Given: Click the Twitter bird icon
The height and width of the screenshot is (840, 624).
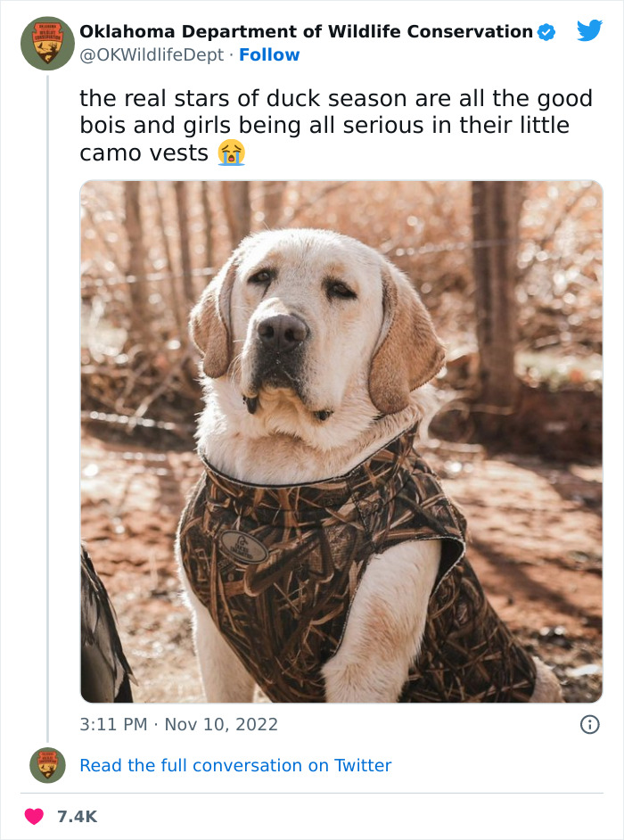Looking at the screenshot, I should 588,29.
